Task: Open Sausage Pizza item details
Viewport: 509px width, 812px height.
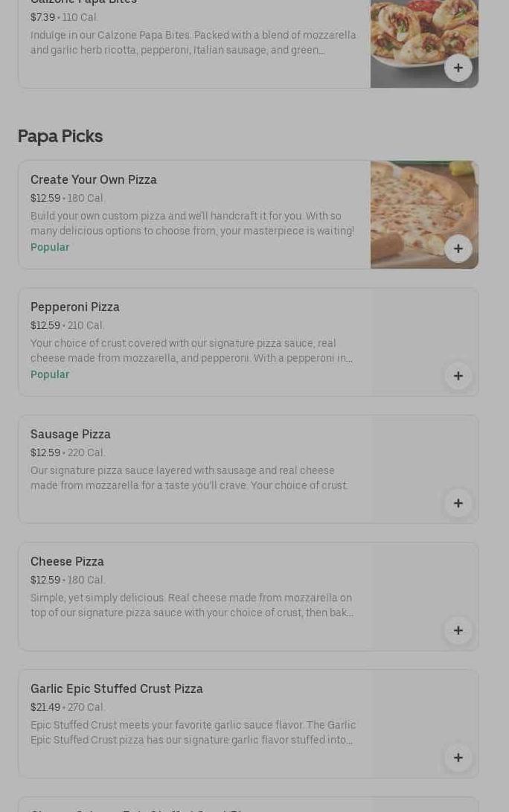Action: 71,434
